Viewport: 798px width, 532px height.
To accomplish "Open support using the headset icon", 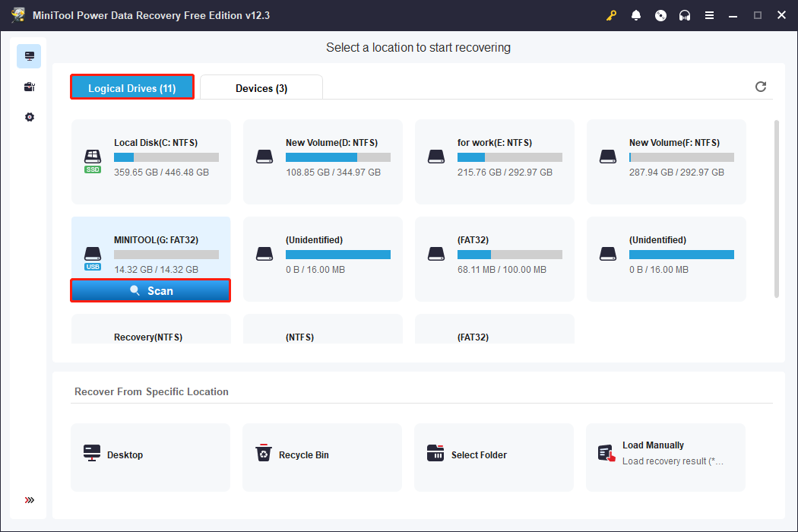I will point(685,15).
